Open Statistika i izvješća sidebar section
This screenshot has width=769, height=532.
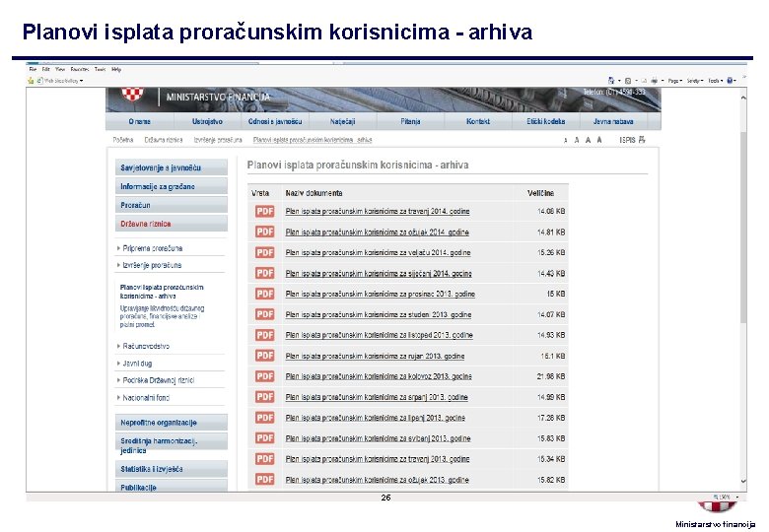tap(172, 469)
